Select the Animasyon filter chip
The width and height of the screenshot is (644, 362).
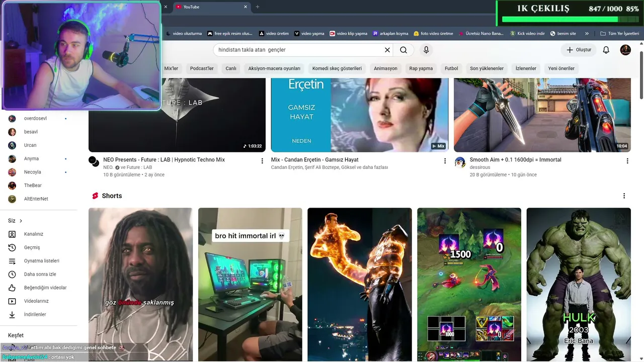pos(385,68)
